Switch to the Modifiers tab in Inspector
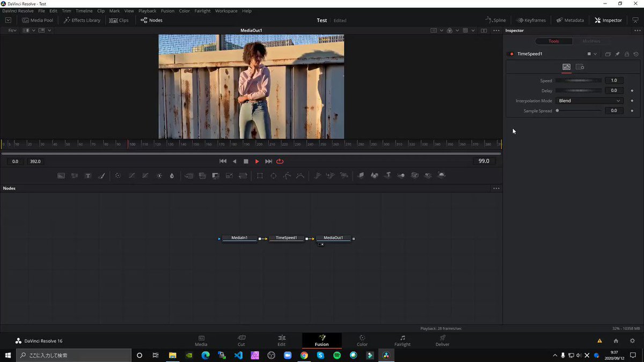 coord(591,41)
